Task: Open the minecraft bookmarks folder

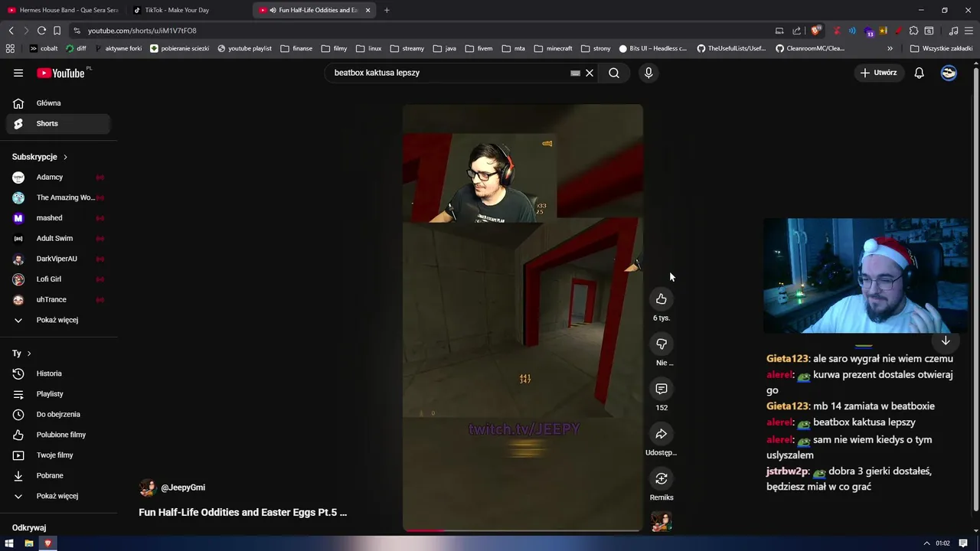Action: (553, 48)
